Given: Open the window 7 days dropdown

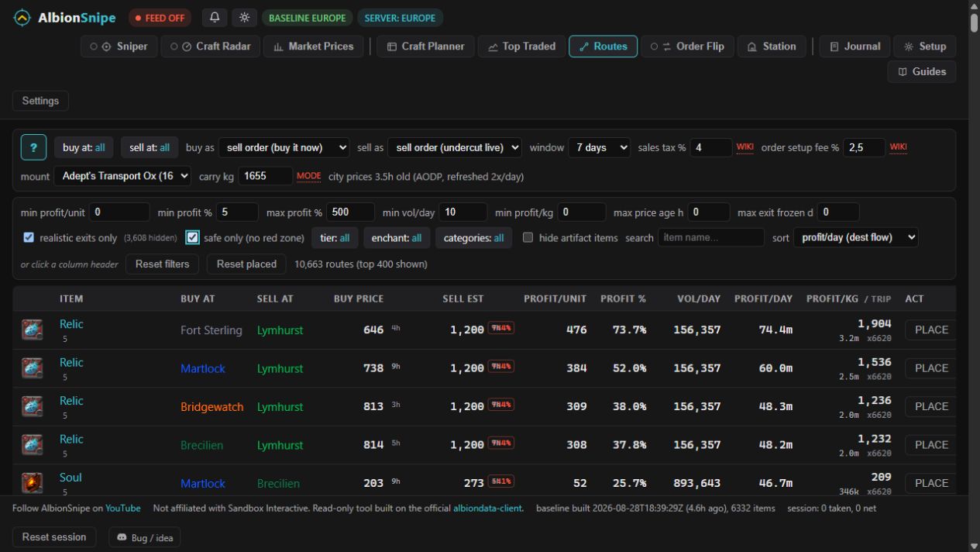Looking at the screenshot, I should [x=600, y=147].
